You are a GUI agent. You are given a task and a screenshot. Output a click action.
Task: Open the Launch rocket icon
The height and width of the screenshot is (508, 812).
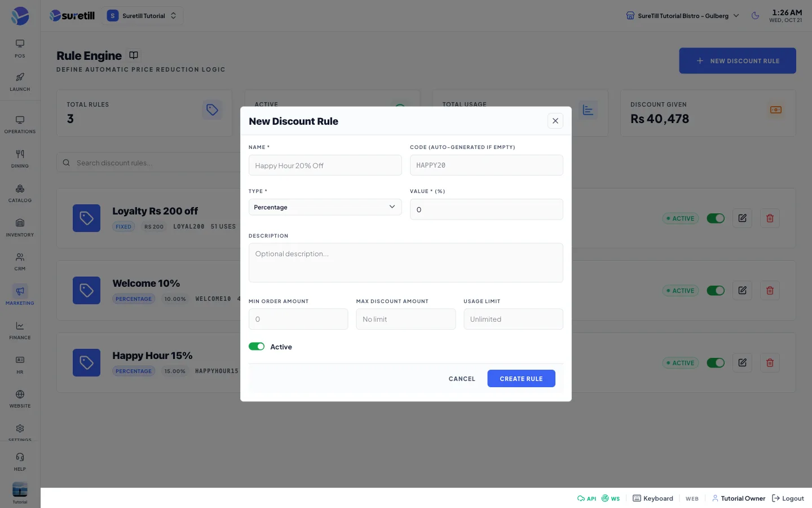coord(20,81)
